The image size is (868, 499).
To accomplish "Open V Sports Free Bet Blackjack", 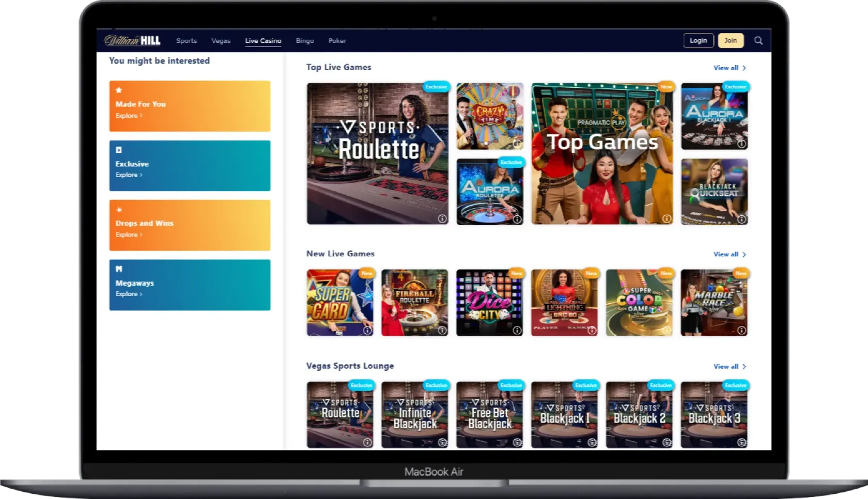I will [x=490, y=415].
